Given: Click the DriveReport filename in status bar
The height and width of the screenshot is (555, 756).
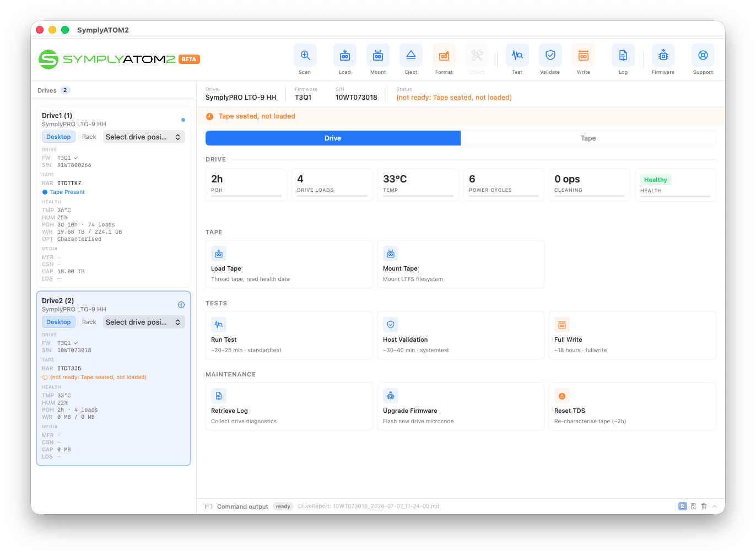Looking at the screenshot, I should [369, 506].
